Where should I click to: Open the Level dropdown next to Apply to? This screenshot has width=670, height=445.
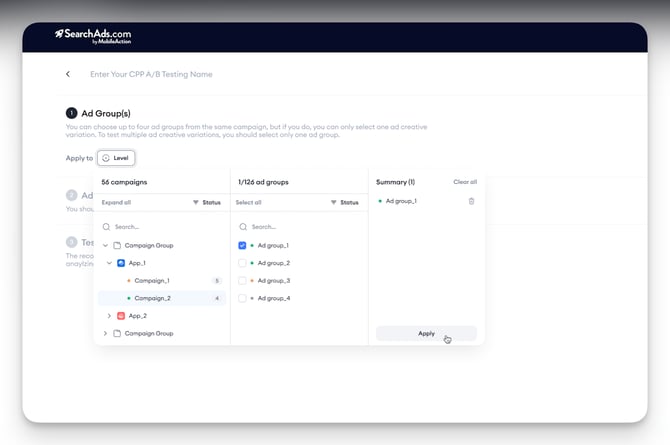coord(115,158)
